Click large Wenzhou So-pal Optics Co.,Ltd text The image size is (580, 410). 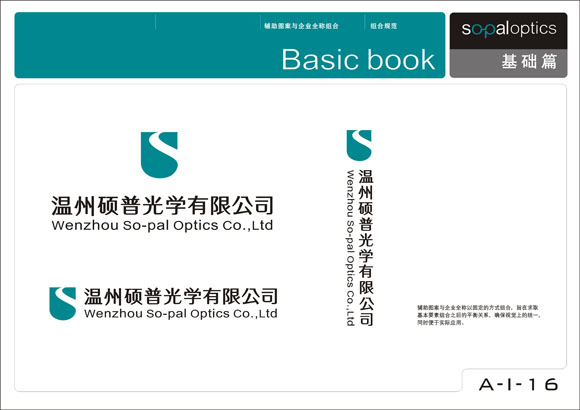[x=162, y=225]
